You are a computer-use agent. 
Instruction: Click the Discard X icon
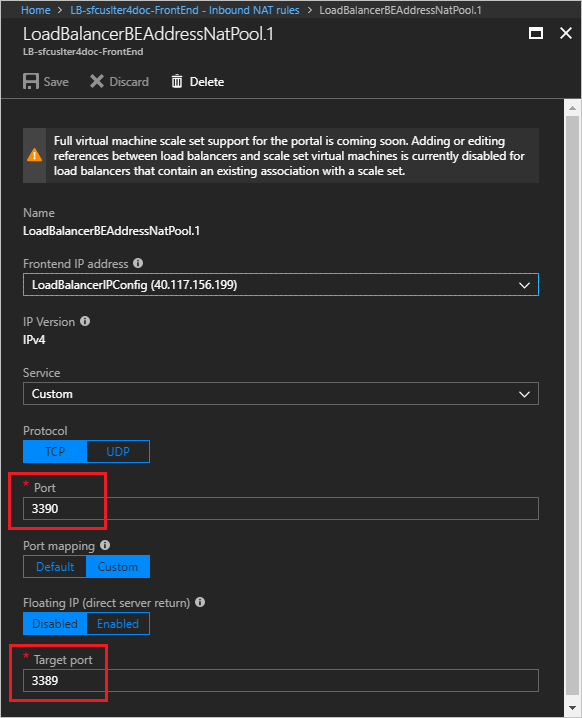97,82
